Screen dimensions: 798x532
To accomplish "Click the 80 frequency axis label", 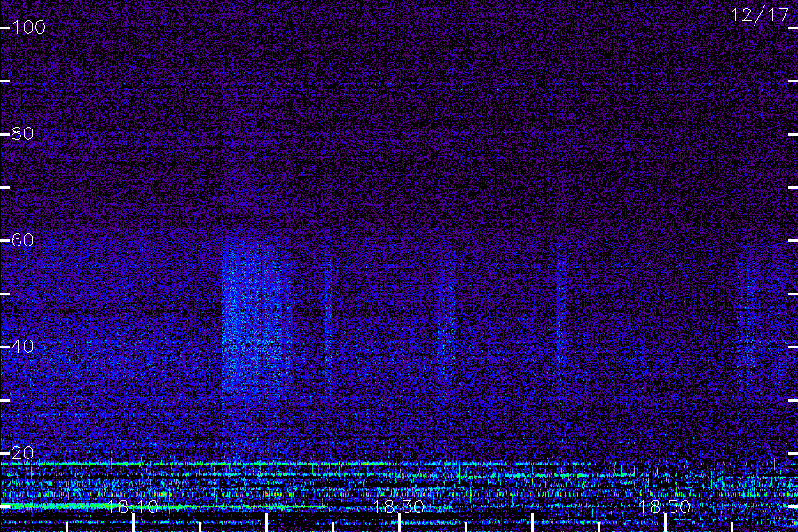I will (23, 134).
